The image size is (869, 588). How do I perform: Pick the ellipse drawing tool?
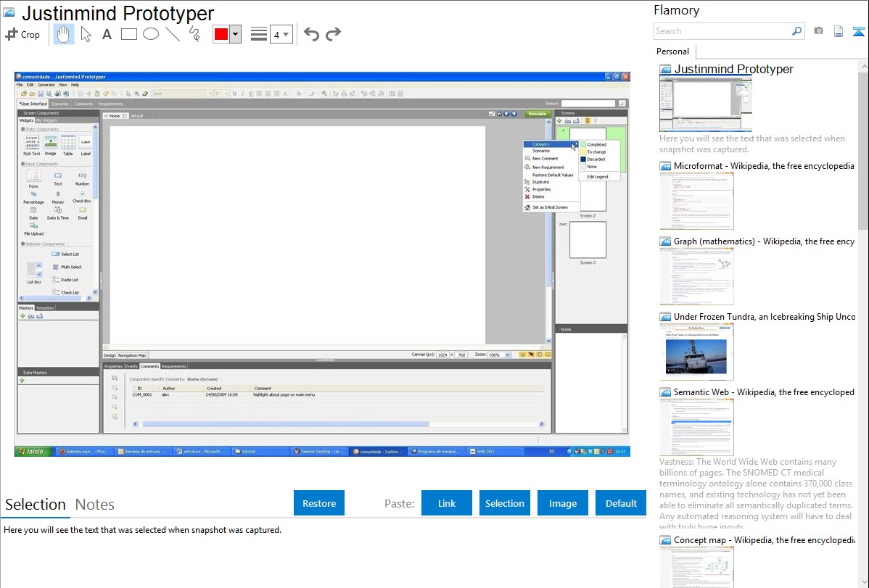click(x=151, y=34)
